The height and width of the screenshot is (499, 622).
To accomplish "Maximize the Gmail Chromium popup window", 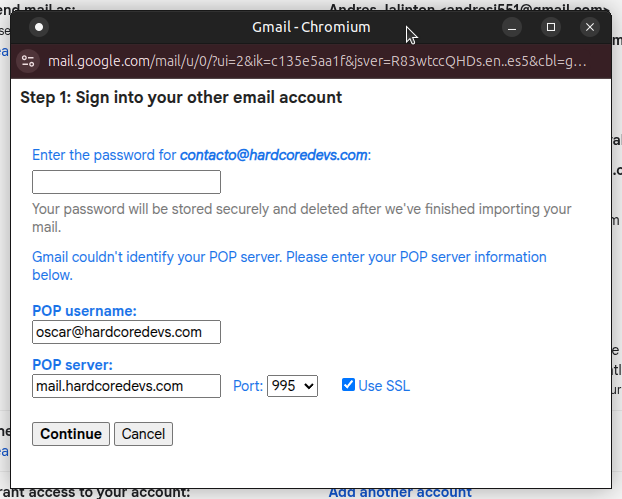I will click(x=551, y=27).
